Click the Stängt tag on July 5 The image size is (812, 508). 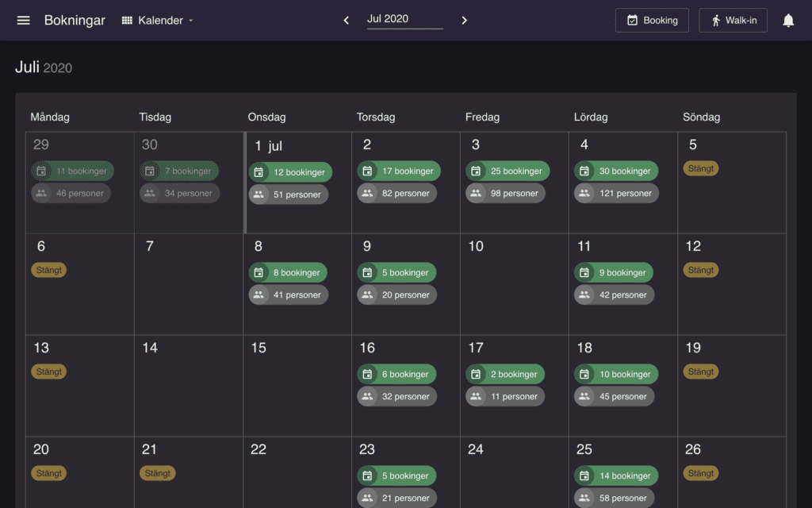701,168
